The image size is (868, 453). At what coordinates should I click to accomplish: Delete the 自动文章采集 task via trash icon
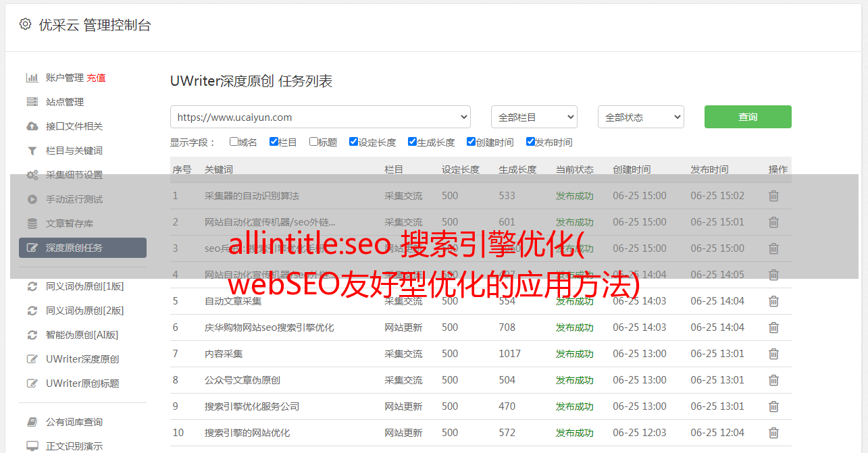point(773,301)
